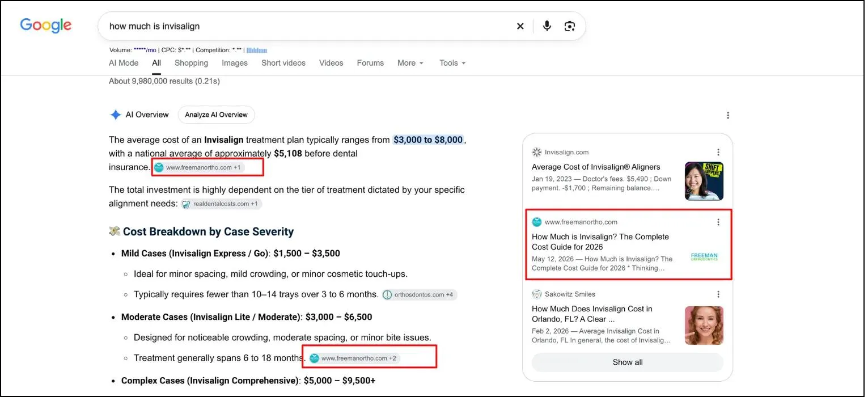The width and height of the screenshot is (868, 397).
Task: Open freemanortho.com +1 citation chip after insurance
Action: [x=199, y=167]
